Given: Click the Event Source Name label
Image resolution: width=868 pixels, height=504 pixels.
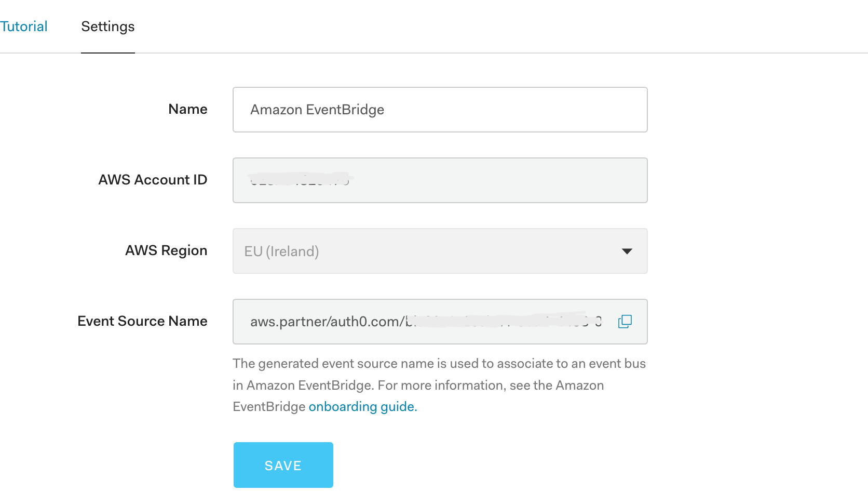Looking at the screenshot, I should [x=142, y=321].
